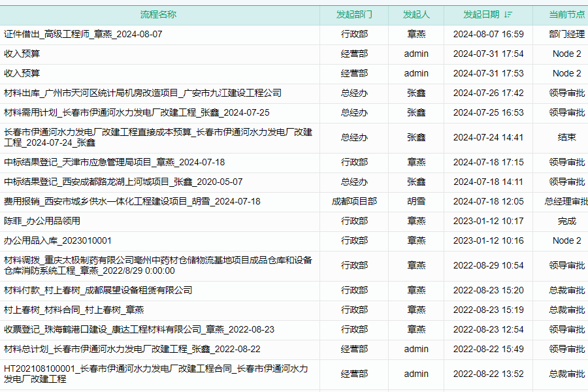Open 费用报销 西安市城乡供水一体化工程 entry
The image size is (588, 392).
click(x=132, y=201)
